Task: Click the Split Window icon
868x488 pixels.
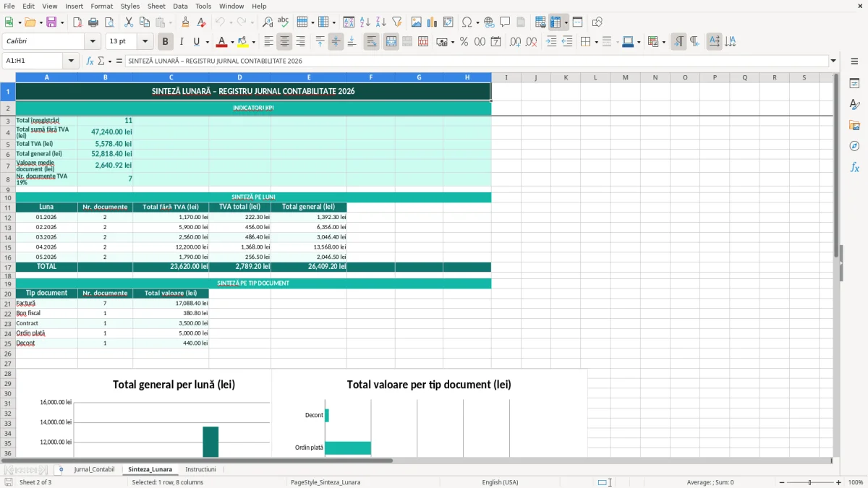Action: [577, 22]
